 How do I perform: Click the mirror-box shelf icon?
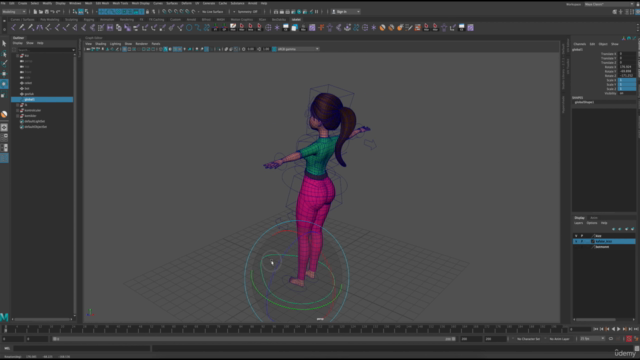pyautogui.click(x=110, y=28)
